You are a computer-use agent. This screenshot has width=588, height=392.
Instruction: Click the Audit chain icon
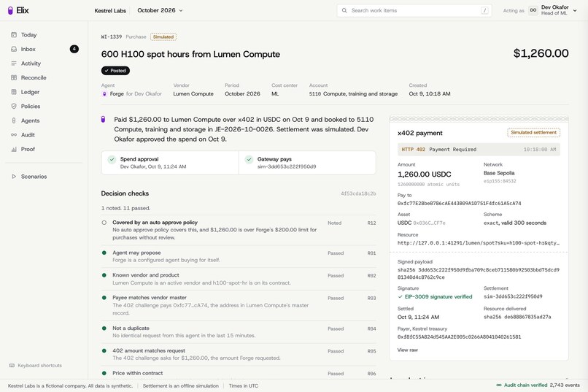coord(14,134)
